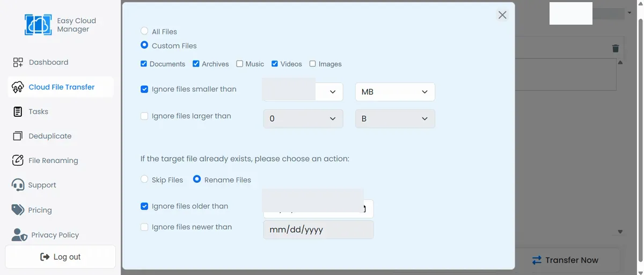644x275 pixels.
Task: Choose the Rename Files radio option
Action: coord(197,179)
